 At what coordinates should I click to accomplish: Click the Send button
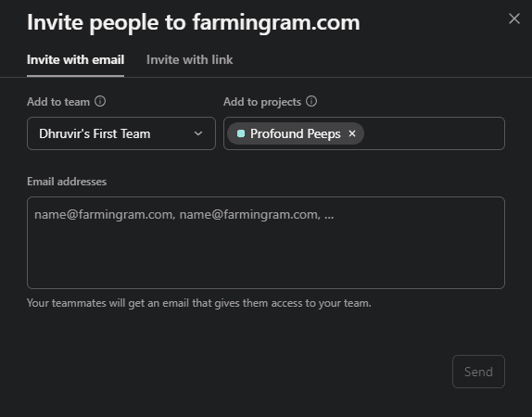(x=478, y=372)
